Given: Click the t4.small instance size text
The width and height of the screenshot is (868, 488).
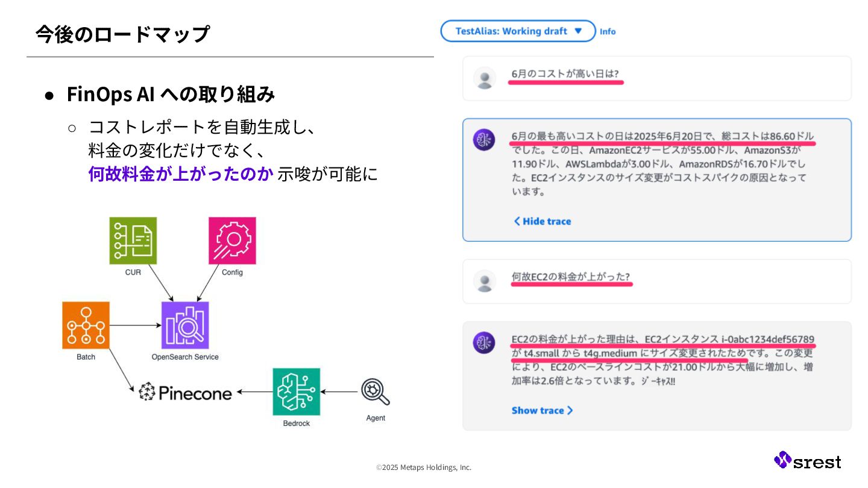Looking at the screenshot, I should 542,353.
